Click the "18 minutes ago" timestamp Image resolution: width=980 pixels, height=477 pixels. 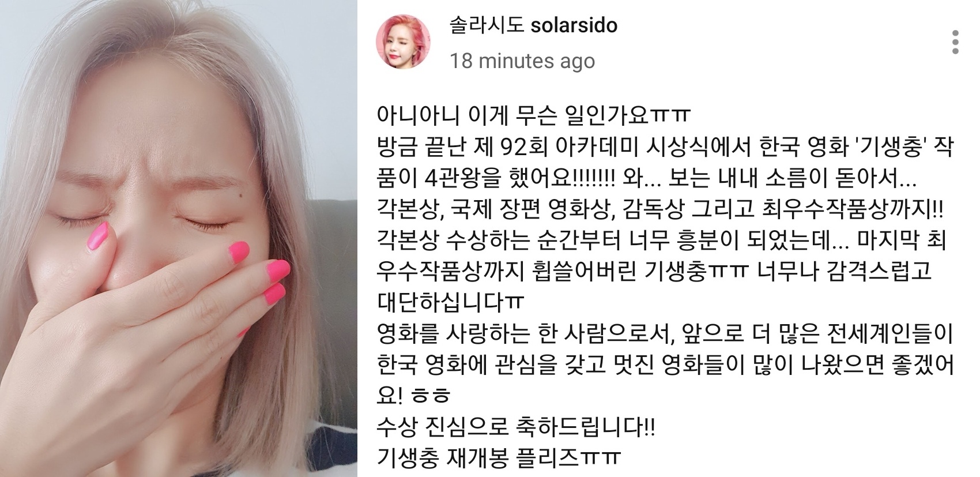[x=522, y=60]
